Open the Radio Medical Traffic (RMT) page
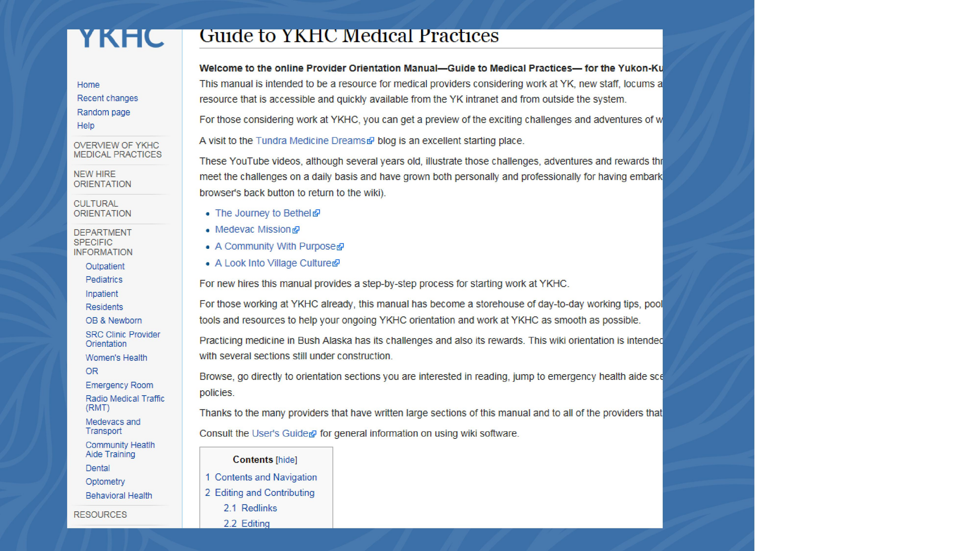Viewport: 980px width, 551px height. coord(125,403)
